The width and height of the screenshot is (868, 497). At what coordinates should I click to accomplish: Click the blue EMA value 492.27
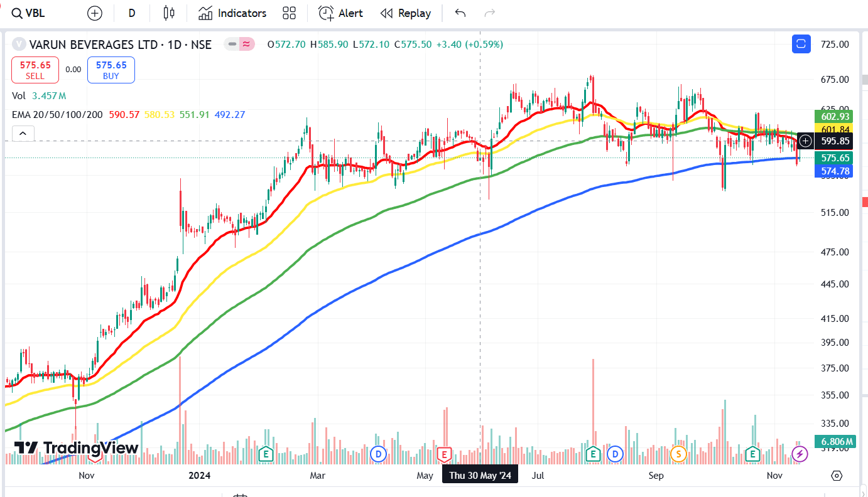[x=230, y=115]
